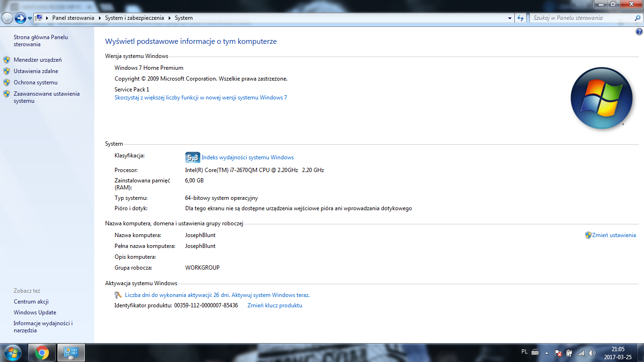Click 'Windows 7 Home Premium' edition text
This screenshot has width=644, height=362.
[149, 68]
